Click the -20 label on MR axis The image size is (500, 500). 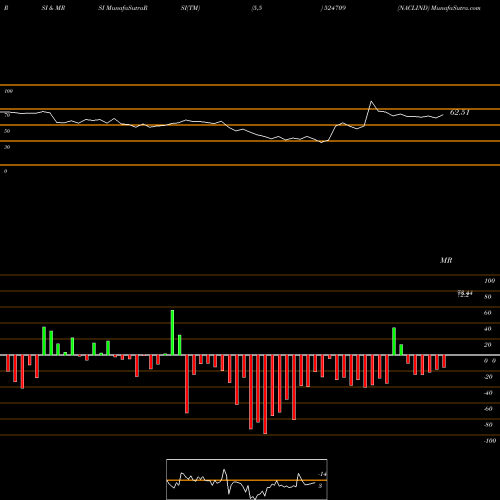click(488, 377)
